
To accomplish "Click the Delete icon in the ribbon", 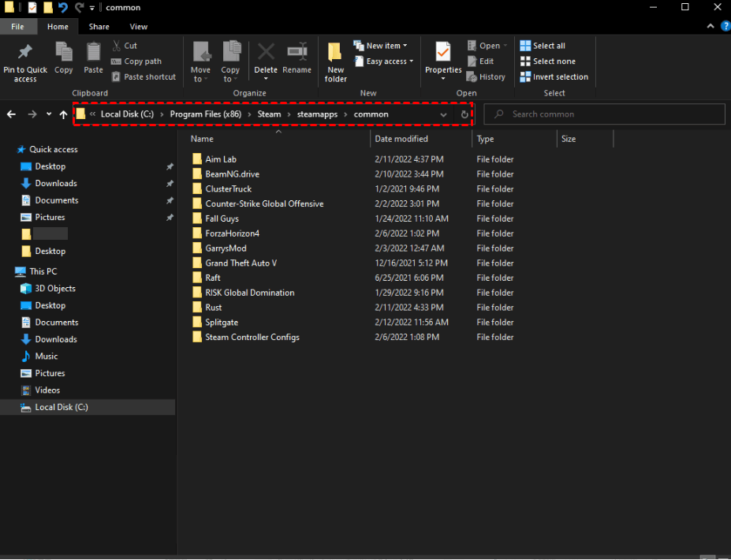I will [267, 54].
